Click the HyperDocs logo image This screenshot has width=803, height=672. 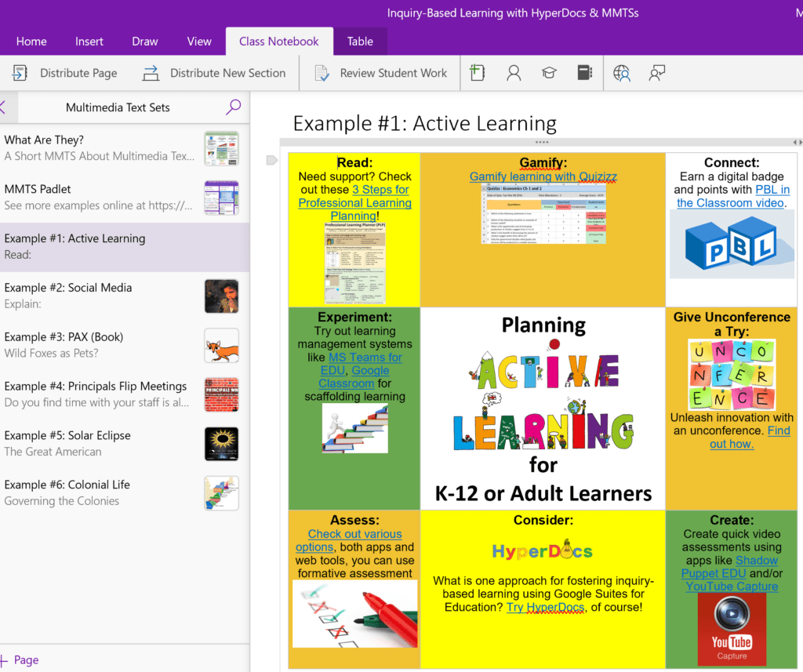click(x=543, y=550)
